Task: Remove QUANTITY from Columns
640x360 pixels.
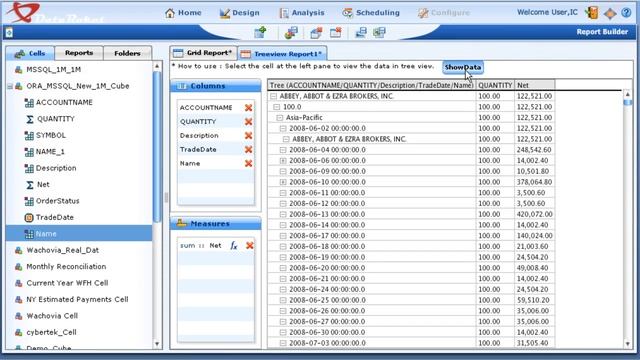Action: coord(248,122)
